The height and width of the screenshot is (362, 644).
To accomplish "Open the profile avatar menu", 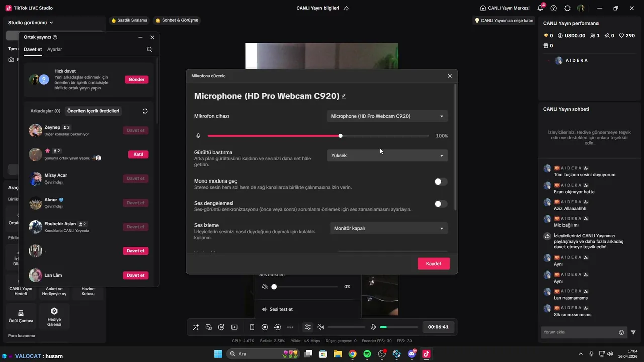I will pyautogui.click(x=581, y=8).
